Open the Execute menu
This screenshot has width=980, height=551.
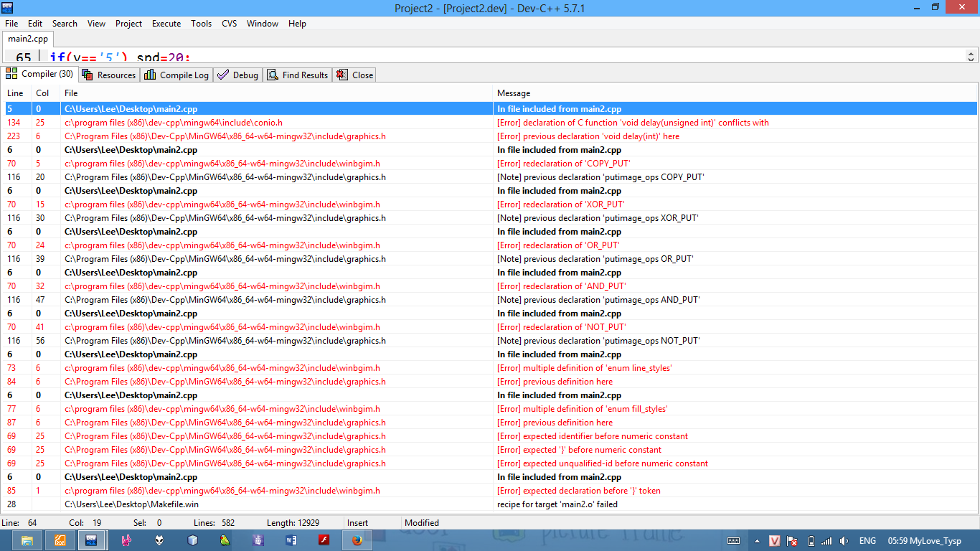tap(166, 24)
